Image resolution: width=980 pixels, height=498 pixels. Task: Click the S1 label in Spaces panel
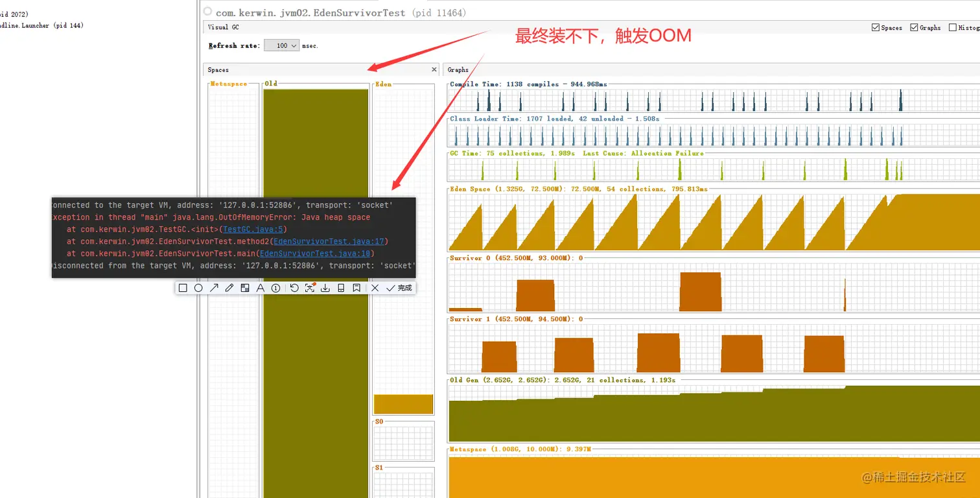pos(380,468)
